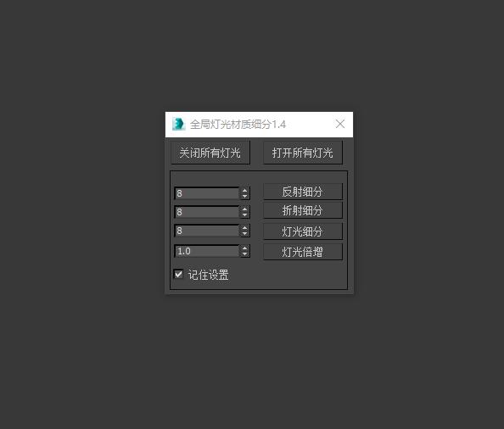Decrease 灯光细分 value with down arrow
504x429 pixels.
pos(245,233)
